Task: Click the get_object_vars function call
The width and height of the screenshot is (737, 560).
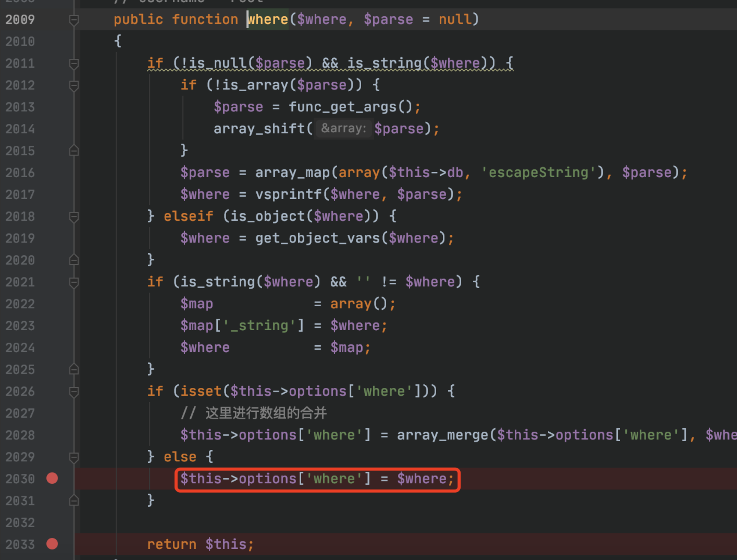Action: (317, 238)
